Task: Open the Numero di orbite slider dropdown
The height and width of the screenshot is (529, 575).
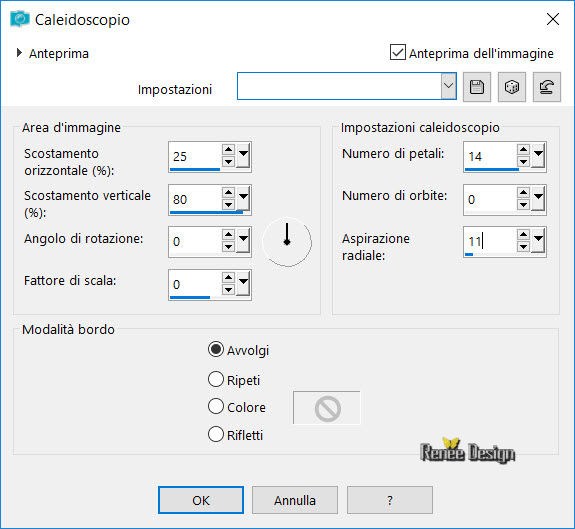Action: (538, 199)
